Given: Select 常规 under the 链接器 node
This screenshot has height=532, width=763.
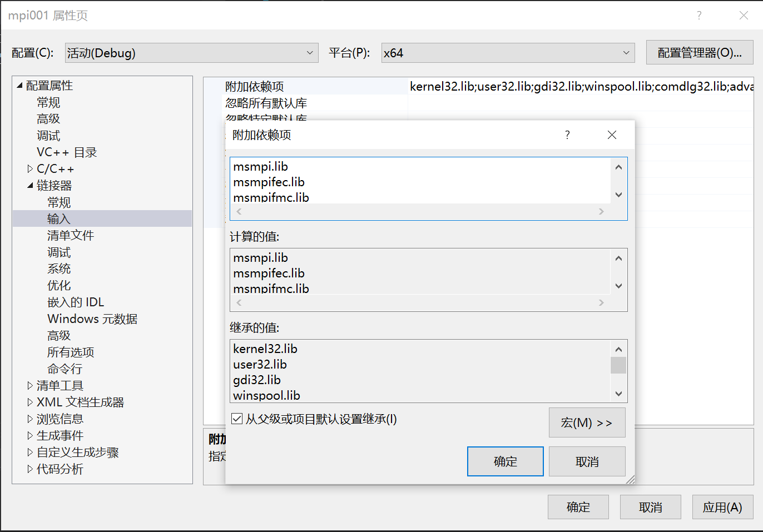Looking at the screenshot, I should click(58, 202).
